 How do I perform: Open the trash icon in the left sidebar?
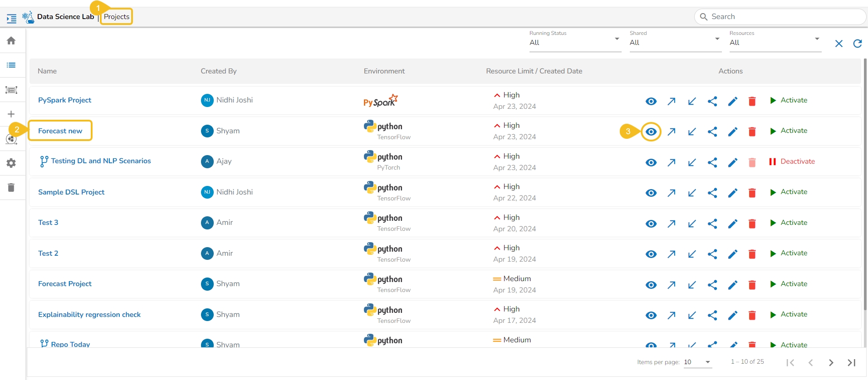(x=11, y=188)
